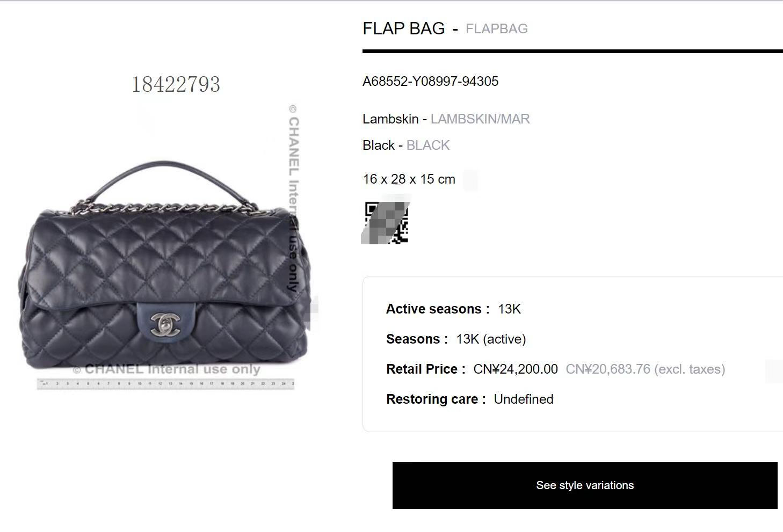The width and height of the screenshot is (783, 532).
Task: Select the style code A68552-Y08997-94305
Action: 431,82
